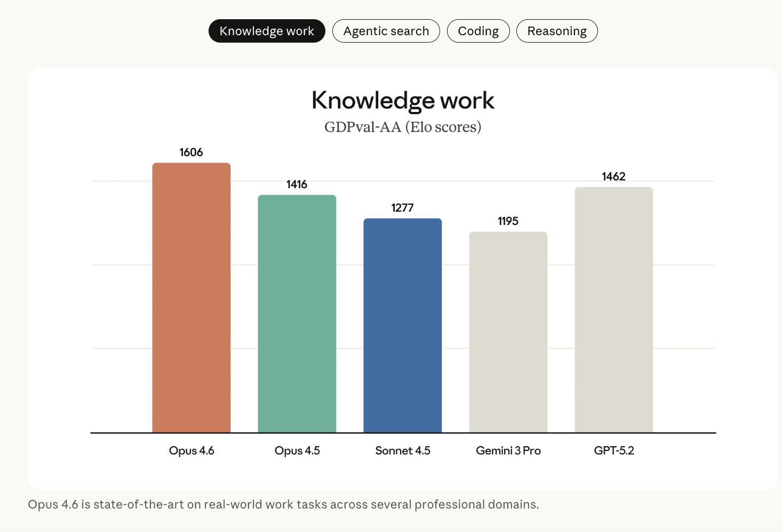Click the Sonnet 4.5 axis label
The height and width of the screenshot is (532, 782).
(402, 450)
